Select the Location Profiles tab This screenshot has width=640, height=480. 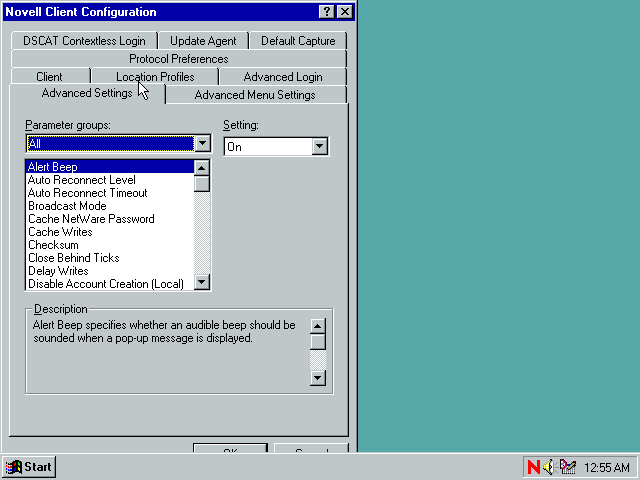pyautogui.click(x=155, y=77)
